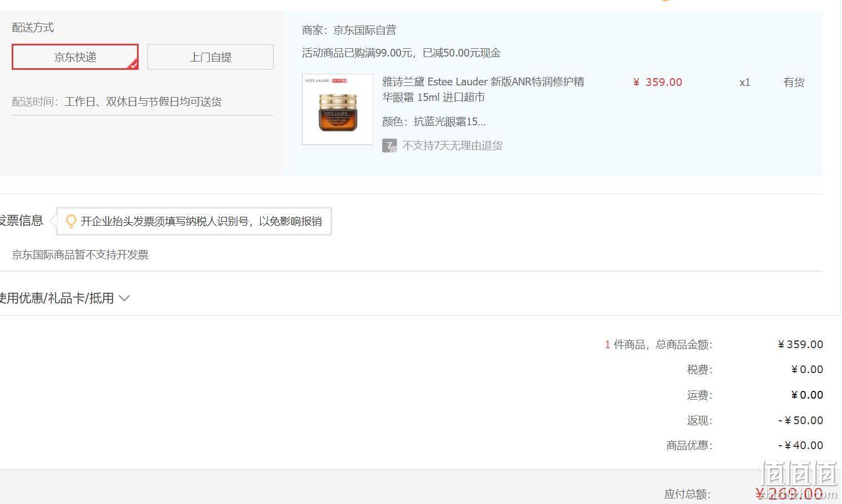Select 京东快递 delivery method
Screen dimensions: 842x504
75,57
